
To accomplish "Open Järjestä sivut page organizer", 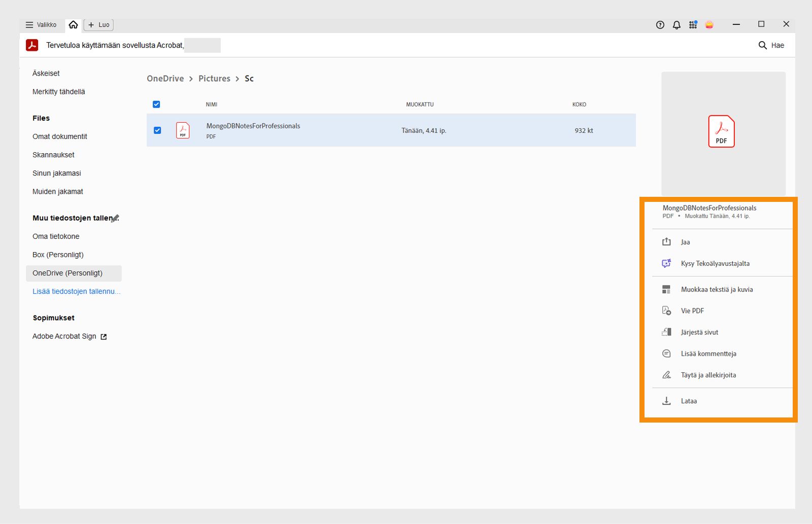I will pyautogui.click(x=666, y=332).
